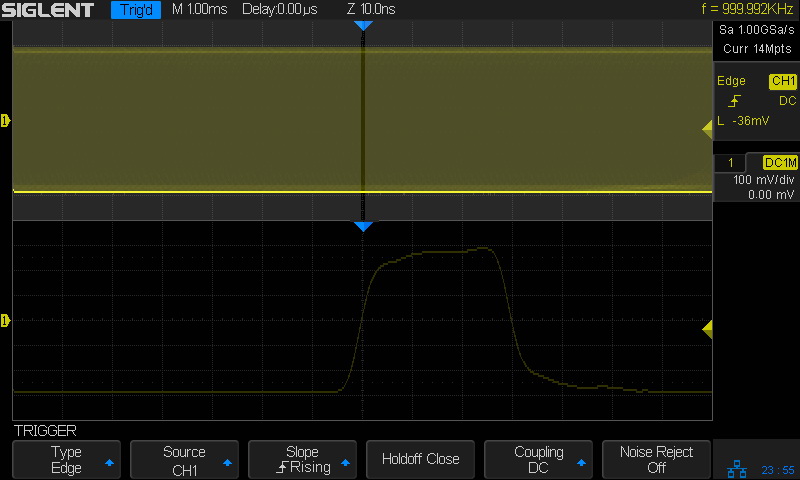Toggle Noise Reject Off setting
Viewport: 800px width, 480px height.
pyautogui.click(x=656, y=459)
